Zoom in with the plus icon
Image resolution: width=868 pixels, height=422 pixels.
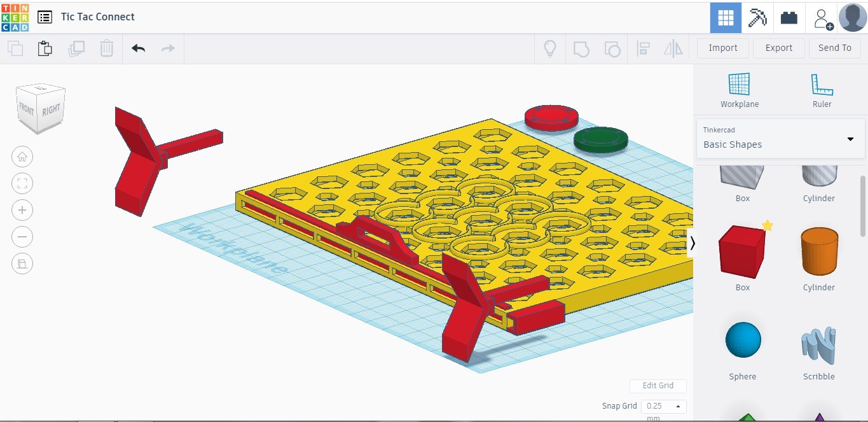pos(22,210)
